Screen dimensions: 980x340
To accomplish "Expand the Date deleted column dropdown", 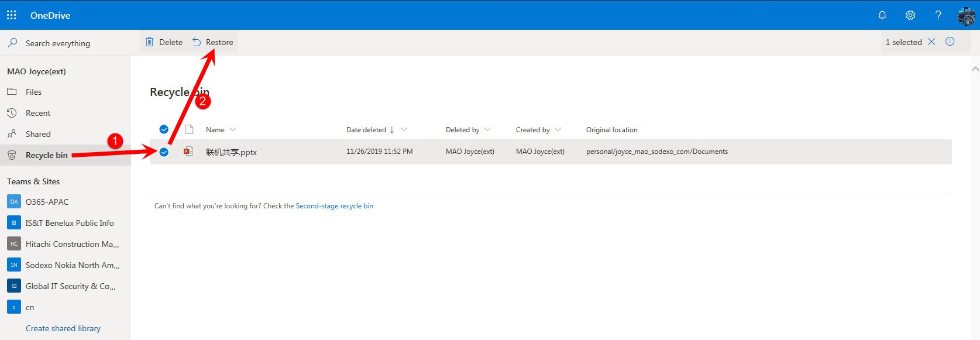I will (404, 129).
